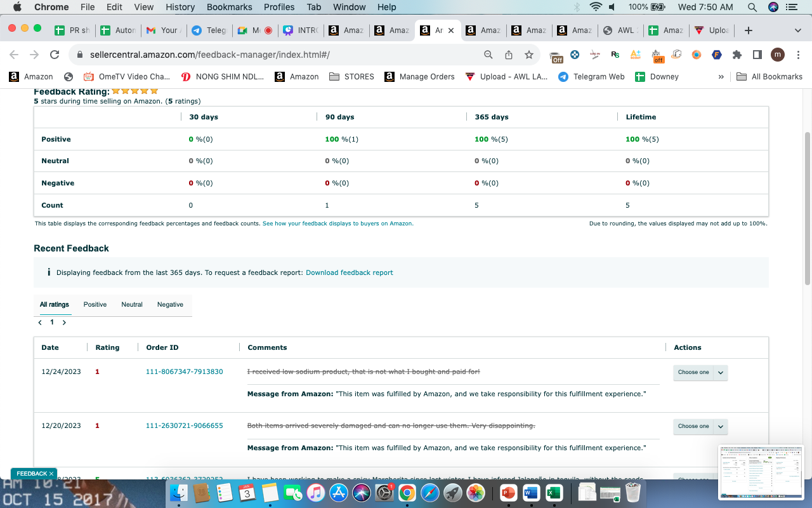Image resolution: width=812 pixels, height=508 pixels.
Task: Open 'Choose one' dropdown for 12/24/2023 feedback
Action: point(700,372)
